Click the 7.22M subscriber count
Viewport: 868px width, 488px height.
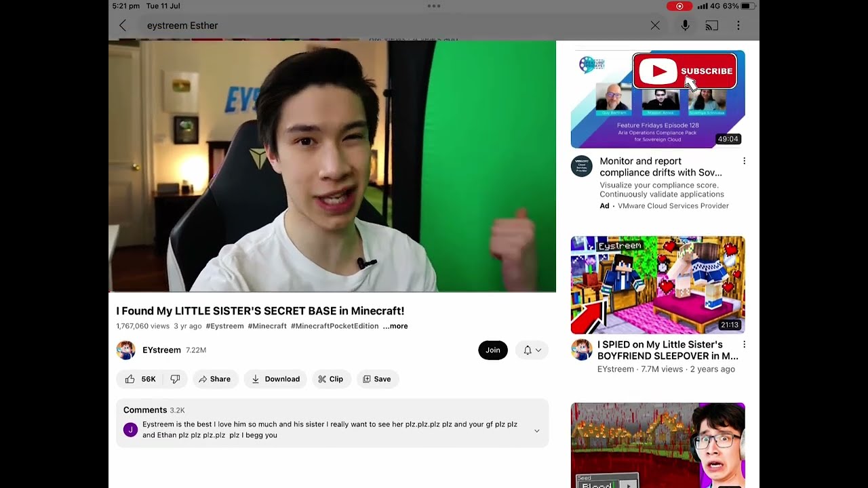[x=196, y=350]
